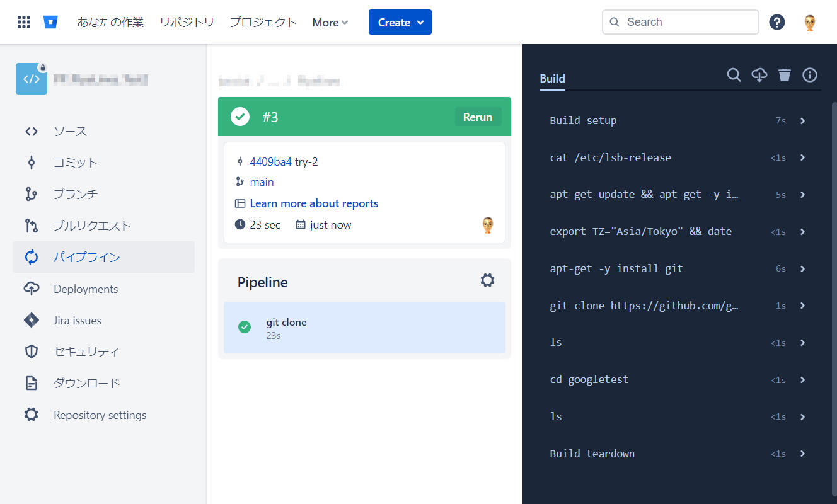
Task: Click inside the Search field
Action: coord(680,22)
